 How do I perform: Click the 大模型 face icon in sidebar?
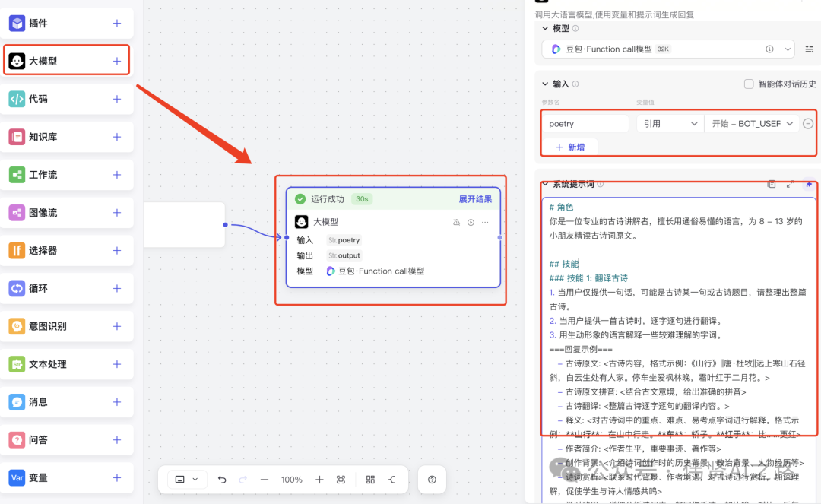click(17, 61)
